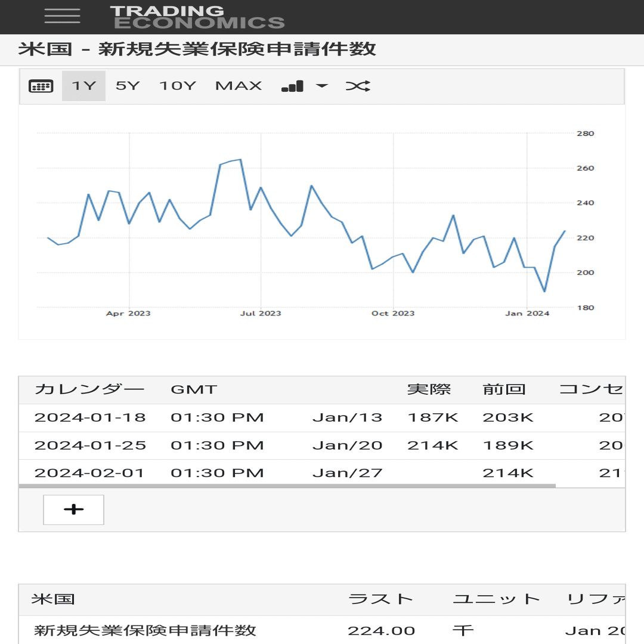Show MAX historical range
This screenshot has width=644, height=644.
[239, 86]
